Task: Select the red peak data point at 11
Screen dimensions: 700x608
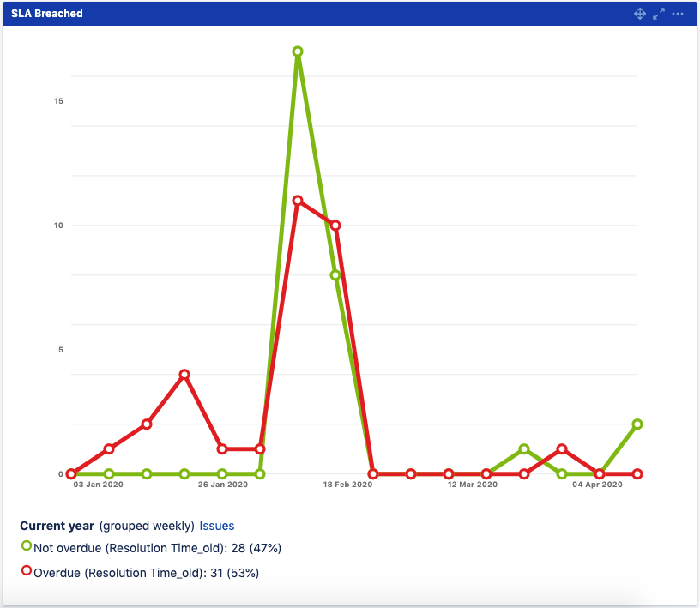Action: (298, 201)
